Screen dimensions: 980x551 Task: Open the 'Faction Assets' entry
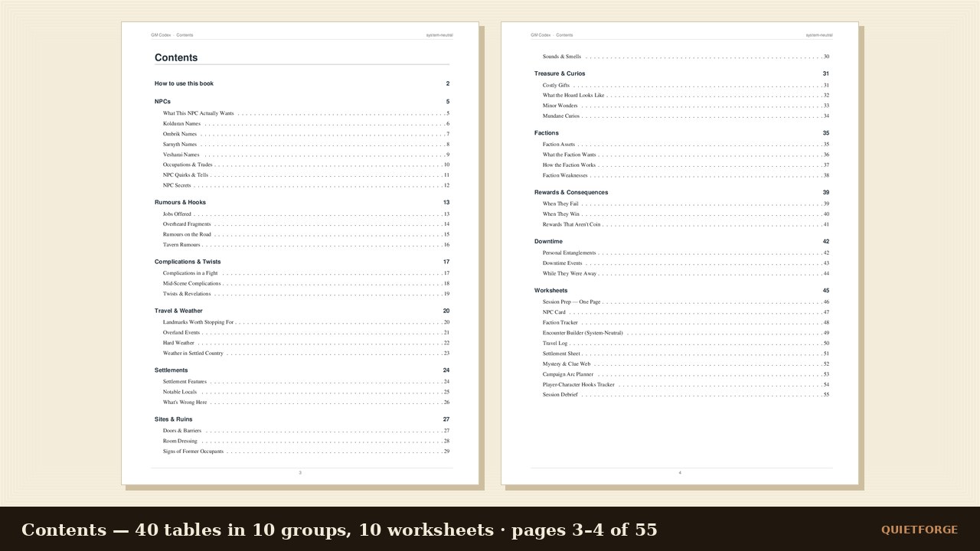pos(686,145)
